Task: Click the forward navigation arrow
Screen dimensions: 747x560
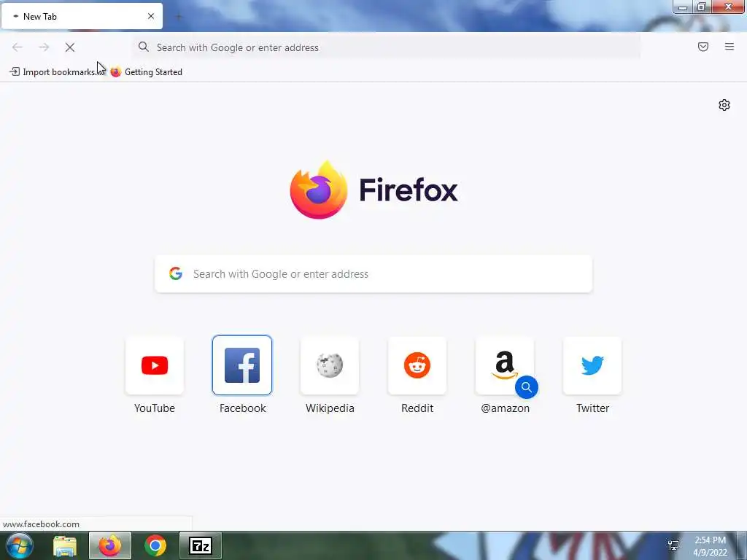Action: click(44, 47)
